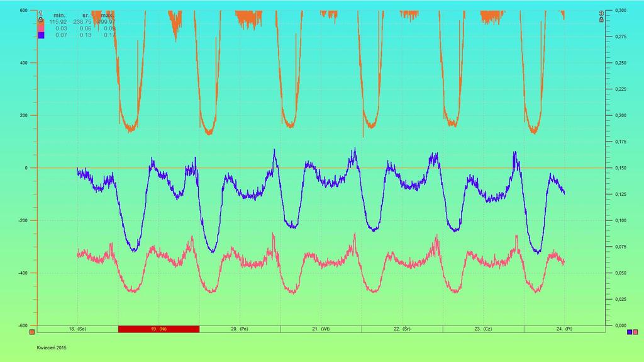Select day 22. (Śr) on timeline

point(402,329)
